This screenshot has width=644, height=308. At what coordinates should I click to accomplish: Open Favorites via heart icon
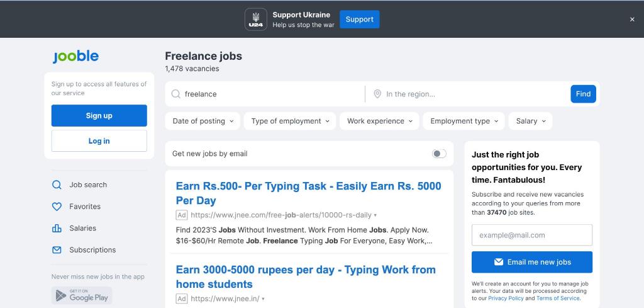pyautogui.click(x=57, y=207)
